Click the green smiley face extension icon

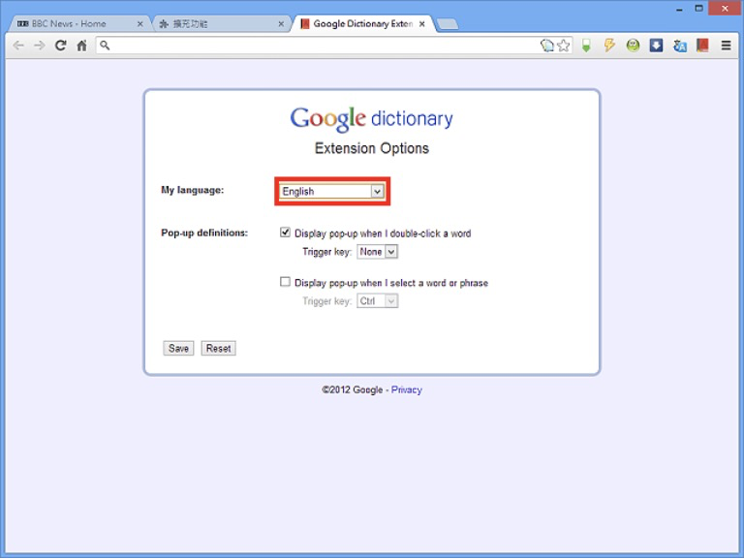[x=633, y=46]
